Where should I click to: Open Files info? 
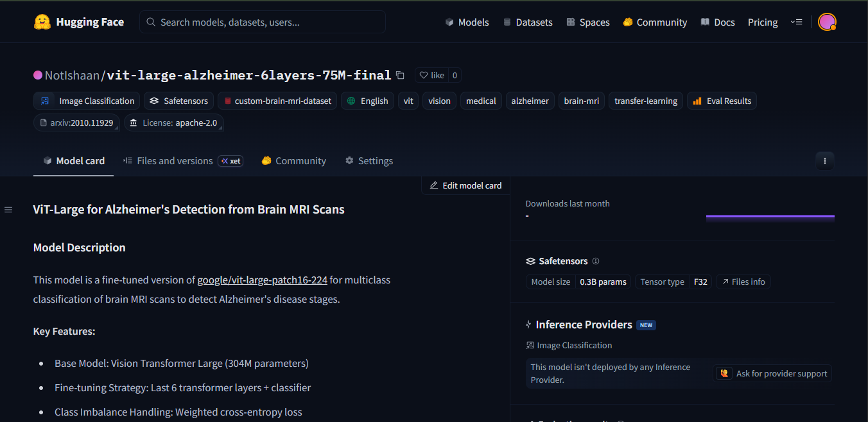[743, 282]
